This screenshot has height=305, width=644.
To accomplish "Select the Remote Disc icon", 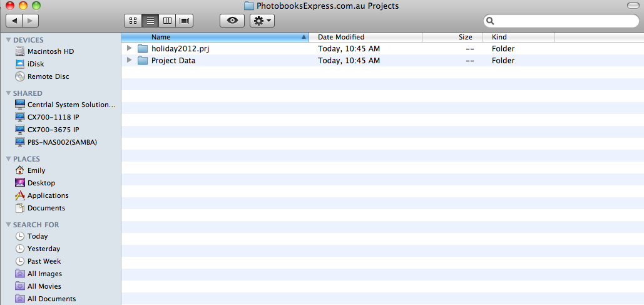I will (20, 76).
